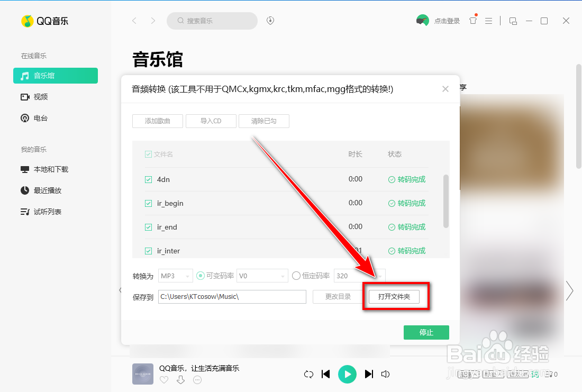The image size is (582, 392).
Task: Click the green 停止 button
Action: click(x=426, y=332)
